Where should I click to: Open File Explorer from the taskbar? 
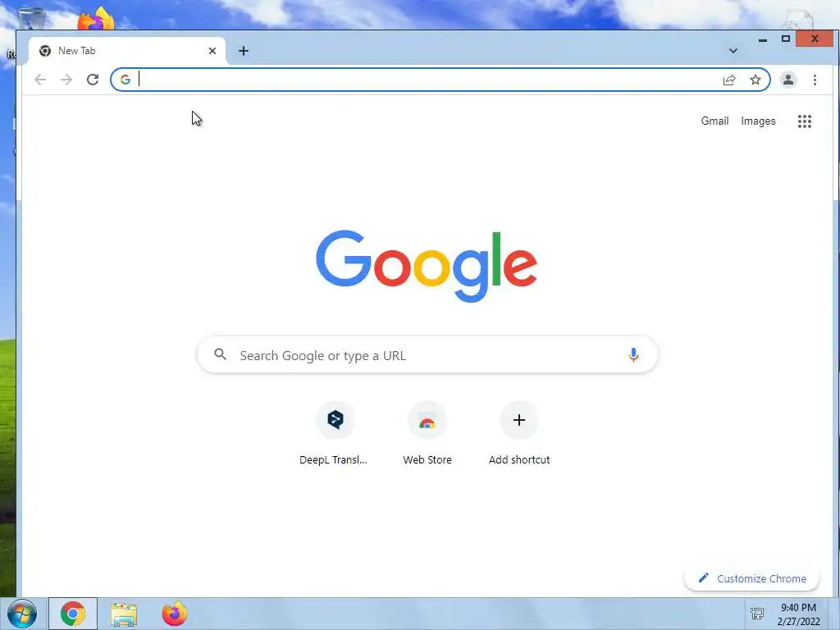[x=124, y=614]
